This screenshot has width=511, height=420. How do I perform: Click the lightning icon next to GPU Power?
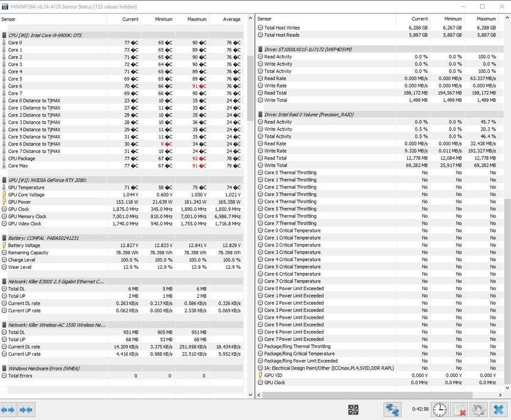(x=4, y=202)
